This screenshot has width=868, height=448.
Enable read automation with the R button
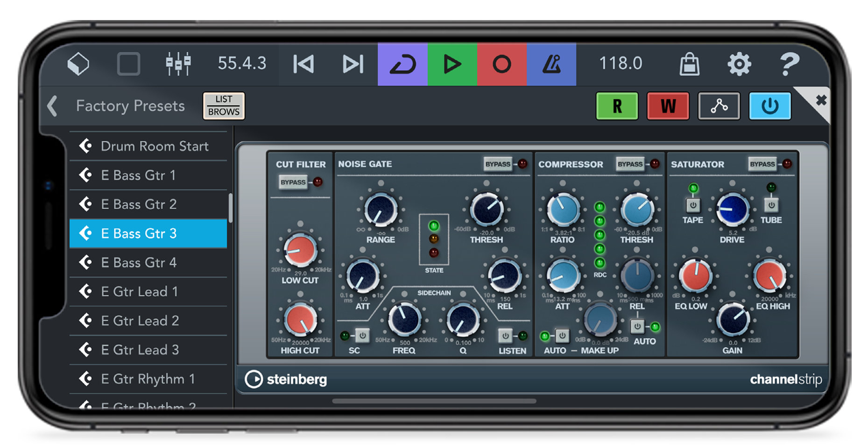pos(617,106)
